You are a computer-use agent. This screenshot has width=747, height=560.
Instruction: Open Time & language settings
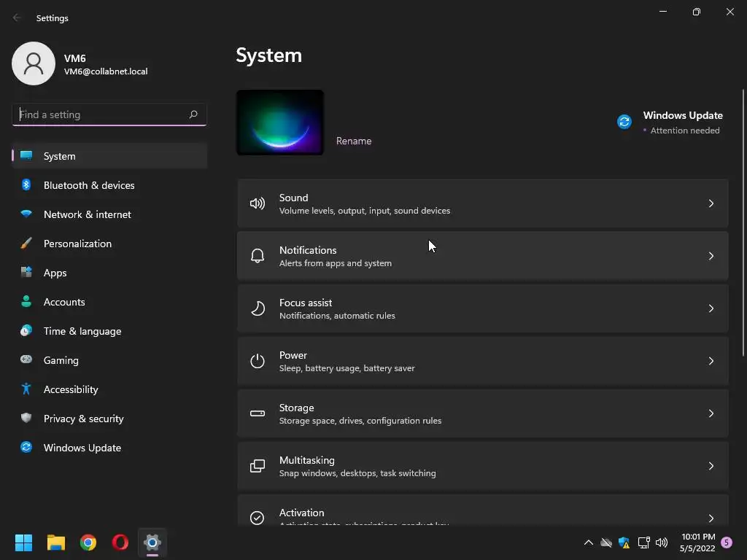[x=109, y=331]
